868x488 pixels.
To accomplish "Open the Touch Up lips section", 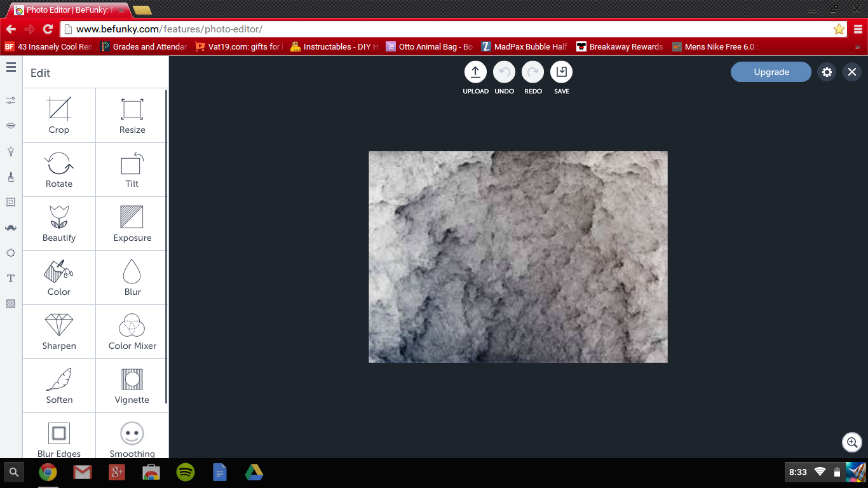I will point(11,126).
